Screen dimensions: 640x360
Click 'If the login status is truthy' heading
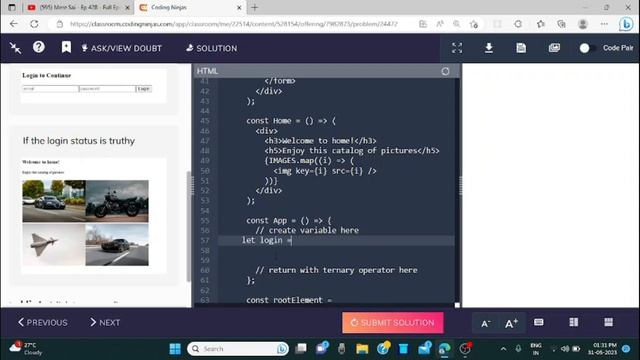(79, 141)
